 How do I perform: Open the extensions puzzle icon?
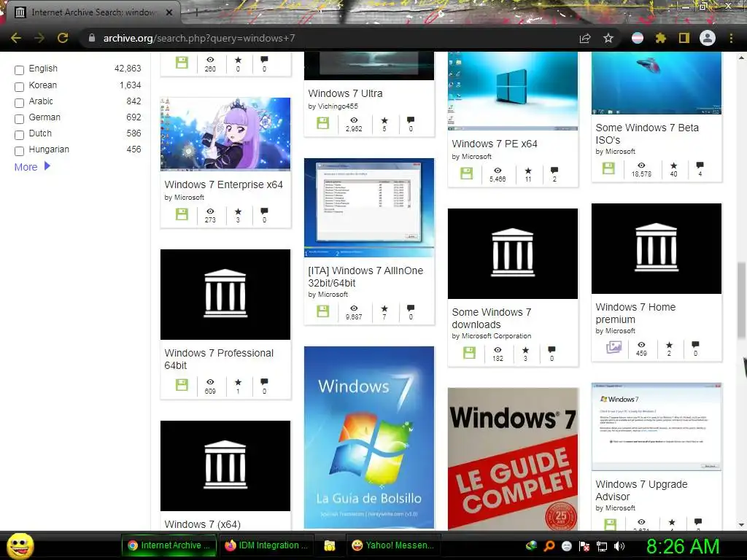point(660,38)
